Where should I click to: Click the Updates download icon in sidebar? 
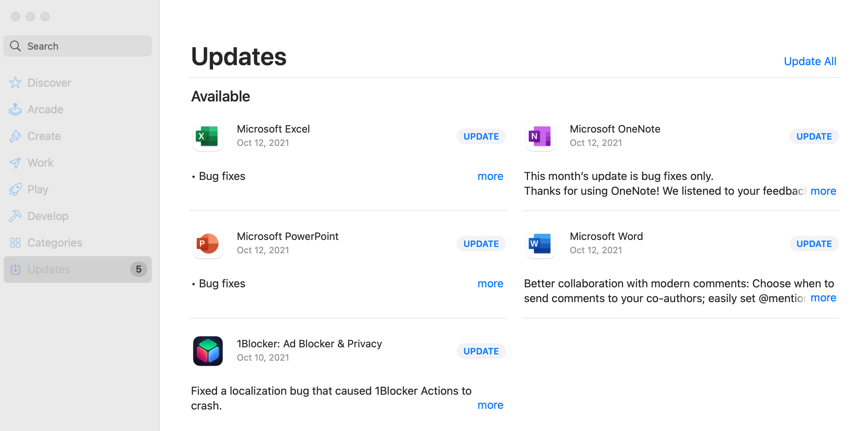[x=15, y=269]
